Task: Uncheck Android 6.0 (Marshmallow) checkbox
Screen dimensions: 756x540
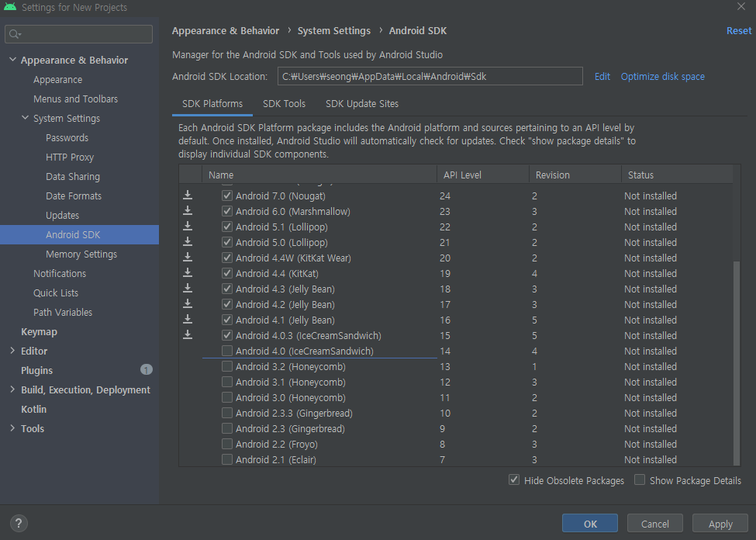Action: 227,211
